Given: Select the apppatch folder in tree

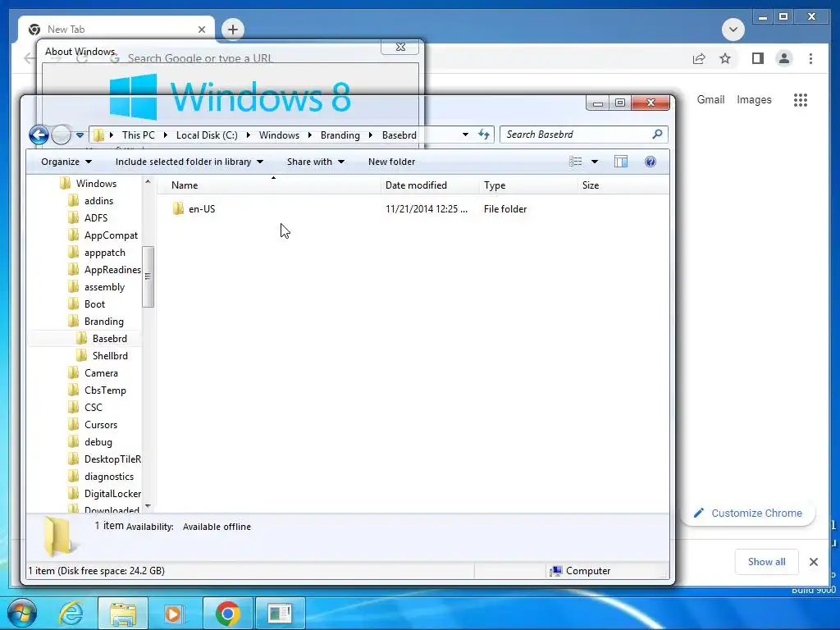Looking at the screenshot, I should click(x=105, y=253).
